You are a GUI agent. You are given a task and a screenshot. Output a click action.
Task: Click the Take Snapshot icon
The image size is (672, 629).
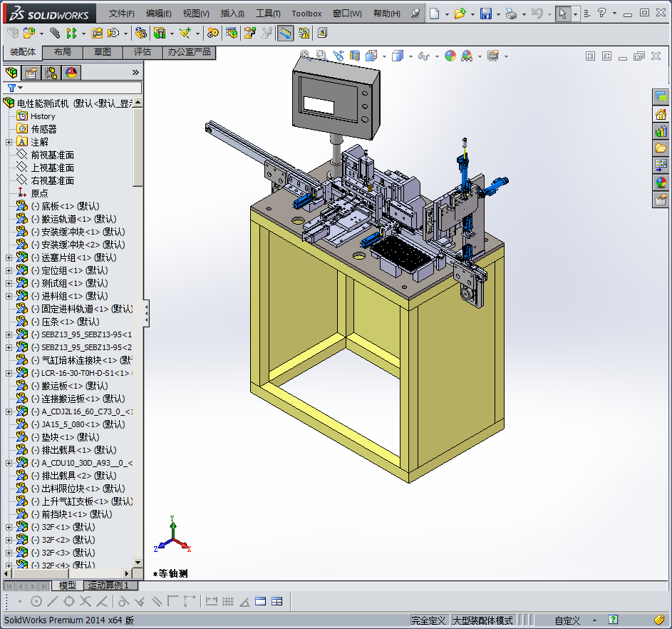tap(322, 33)
